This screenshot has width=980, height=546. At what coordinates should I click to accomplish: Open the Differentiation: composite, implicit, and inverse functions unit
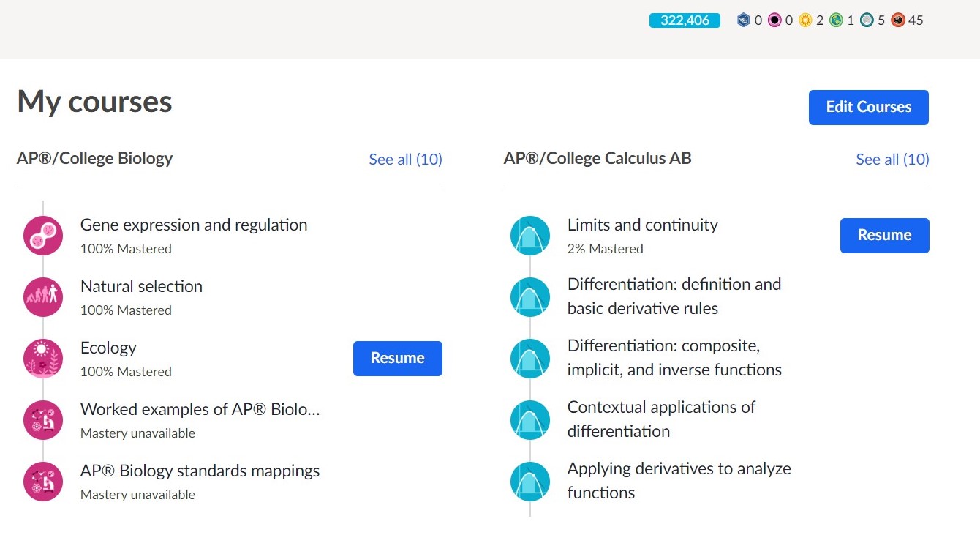click(x=674, y=358)
